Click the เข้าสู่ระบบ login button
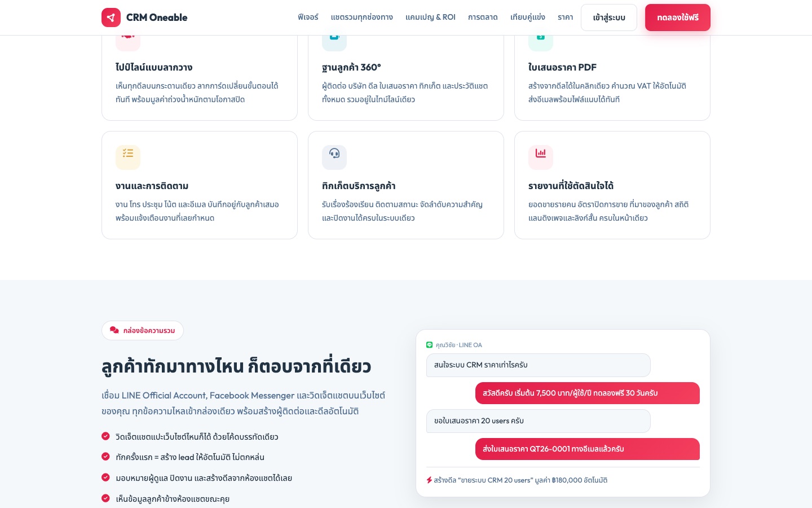 click(609, 17)
